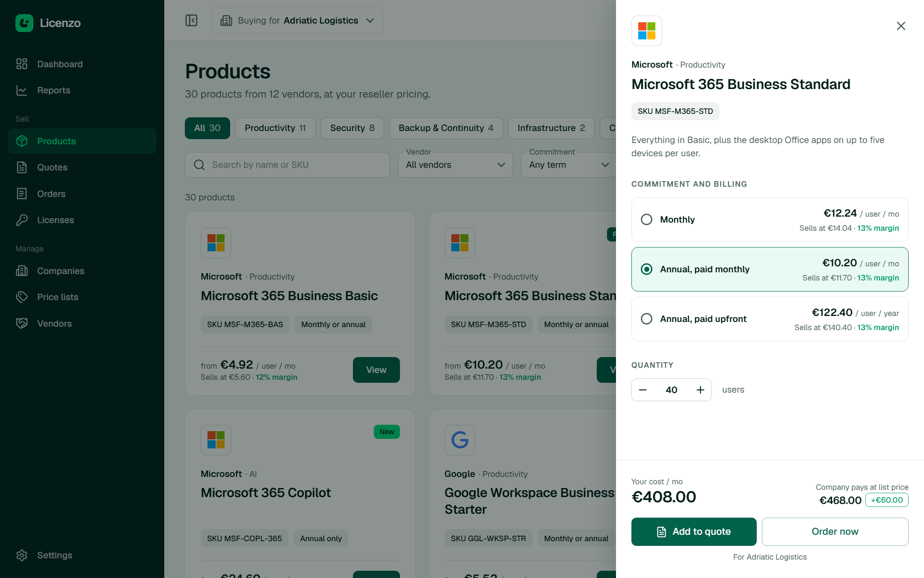
Task: Open the Vendors handshake icon
Action: click(x=22, y=324)
